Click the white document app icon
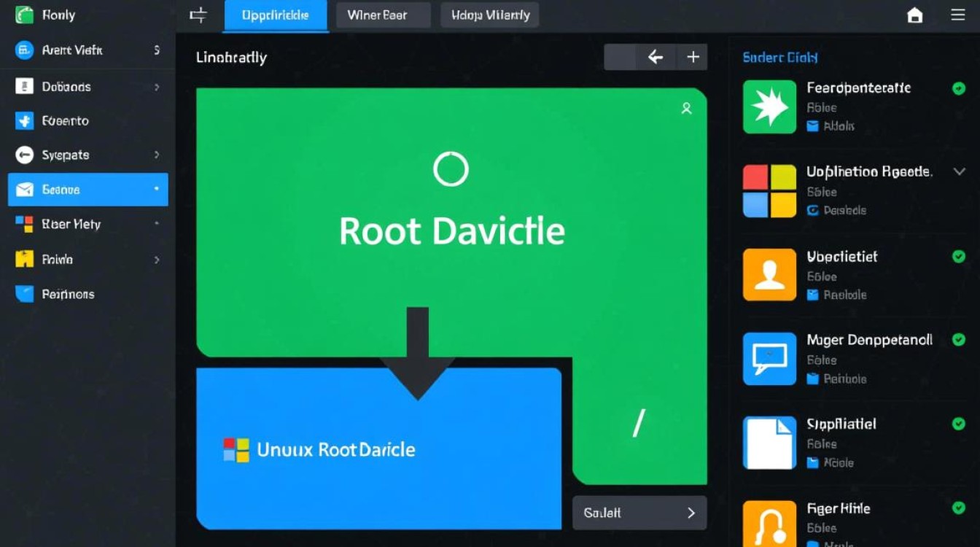 coord(769,443)
